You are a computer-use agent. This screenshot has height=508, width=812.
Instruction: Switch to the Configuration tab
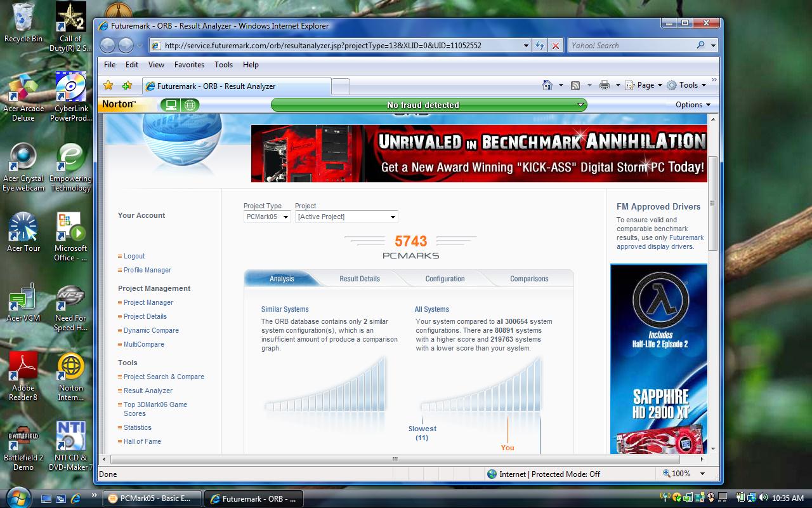(445, 279)
